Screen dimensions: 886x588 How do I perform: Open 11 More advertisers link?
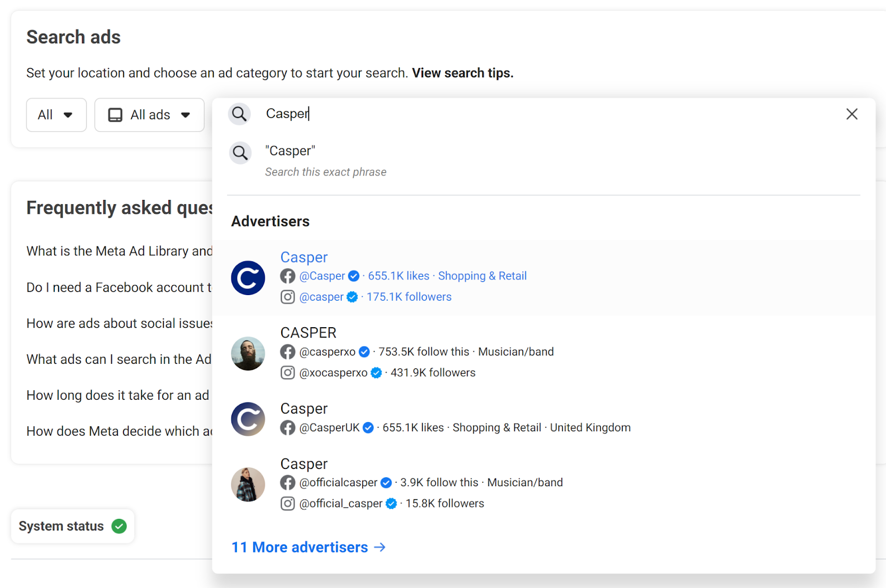click(308, 547)
